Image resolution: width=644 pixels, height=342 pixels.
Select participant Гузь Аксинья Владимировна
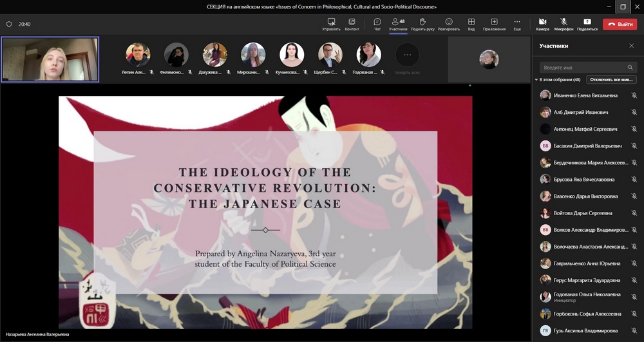pos(588,330)
